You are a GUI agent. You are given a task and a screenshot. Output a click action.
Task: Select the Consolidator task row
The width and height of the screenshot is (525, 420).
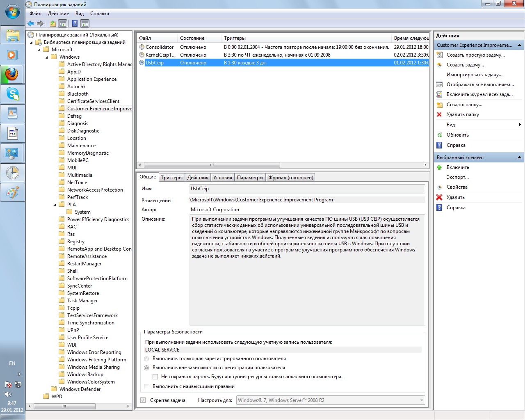[x=283, y=47]
